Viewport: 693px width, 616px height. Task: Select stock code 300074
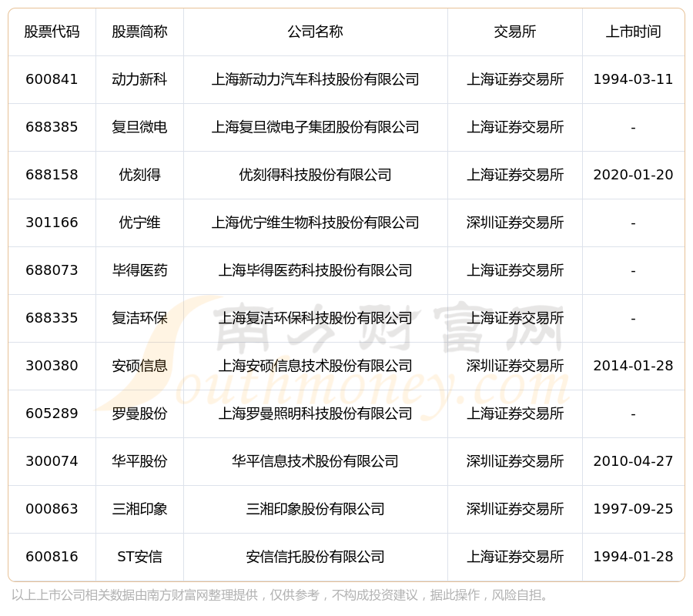(52, 461)
